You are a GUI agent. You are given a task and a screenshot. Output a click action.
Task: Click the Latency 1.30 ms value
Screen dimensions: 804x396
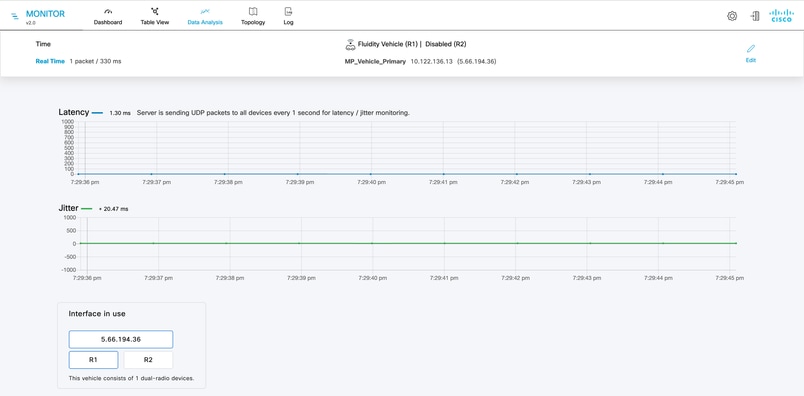(x=120, y=113)
